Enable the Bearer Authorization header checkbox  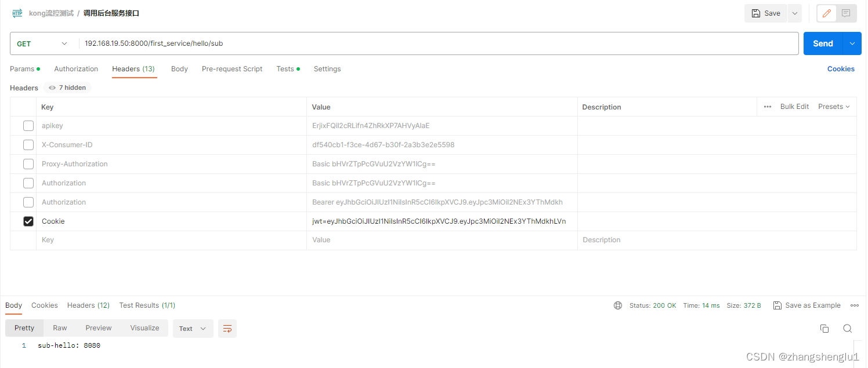point(28,202)
